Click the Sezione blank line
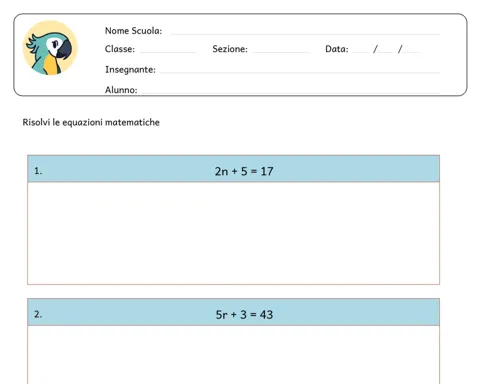 click(281, 52)
